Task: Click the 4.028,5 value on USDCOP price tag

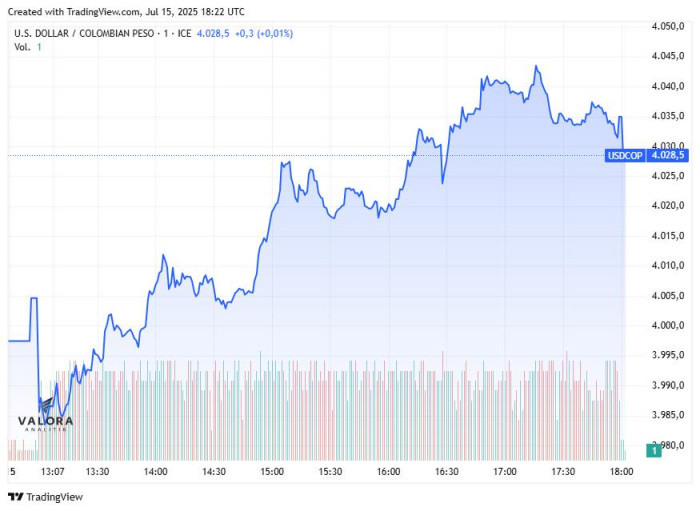Action: coord(665,155)
